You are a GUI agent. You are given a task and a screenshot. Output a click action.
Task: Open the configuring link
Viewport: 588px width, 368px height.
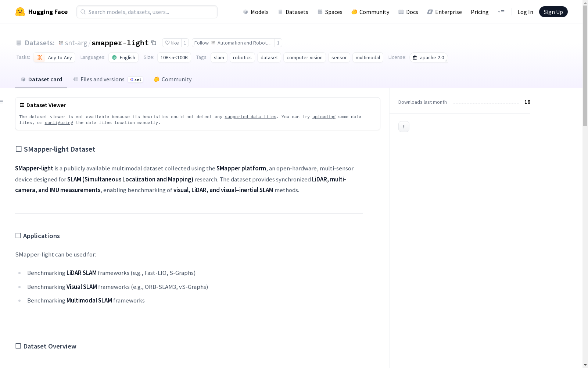tap(59, 123)
